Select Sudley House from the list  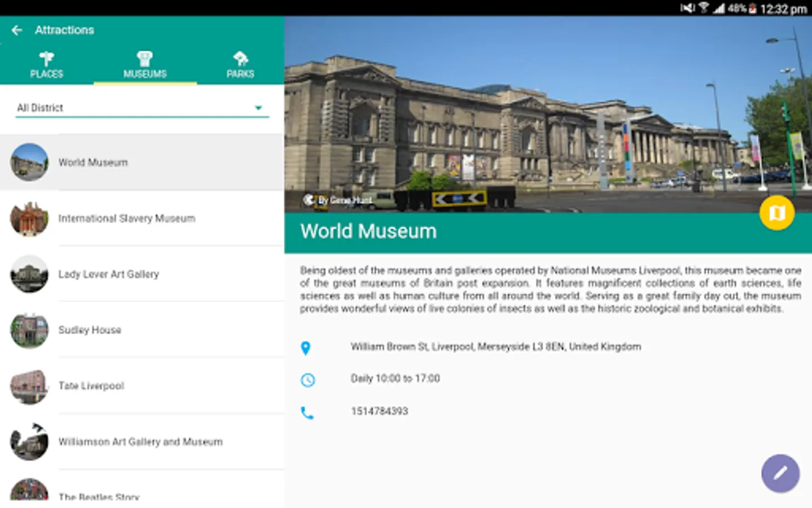142,330
